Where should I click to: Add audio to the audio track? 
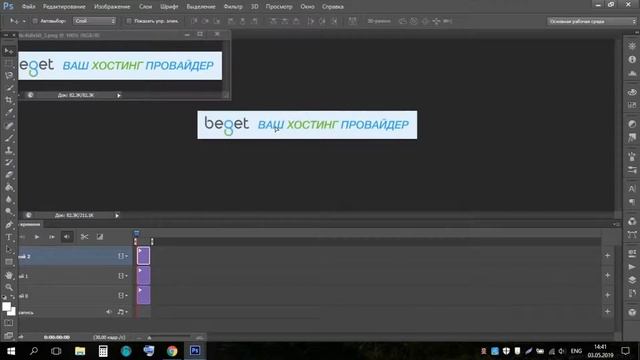pos(607,312)
